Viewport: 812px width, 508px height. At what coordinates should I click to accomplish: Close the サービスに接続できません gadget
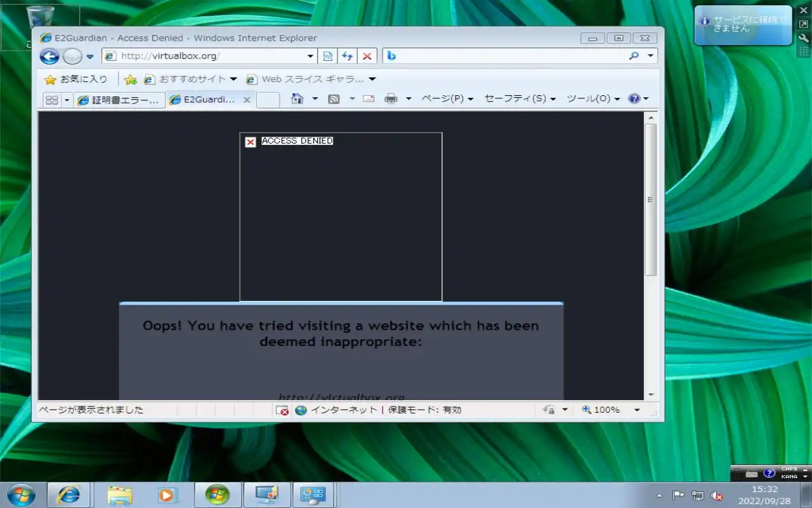803,11
